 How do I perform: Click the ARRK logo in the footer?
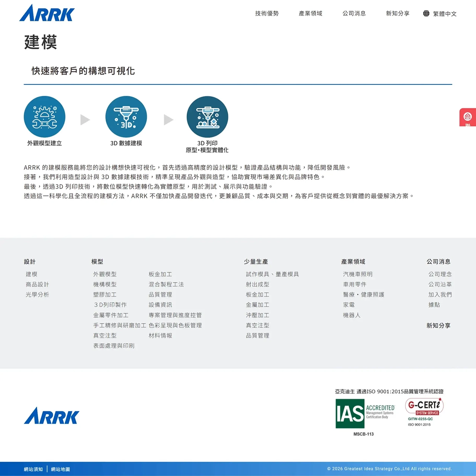(52, 415)
